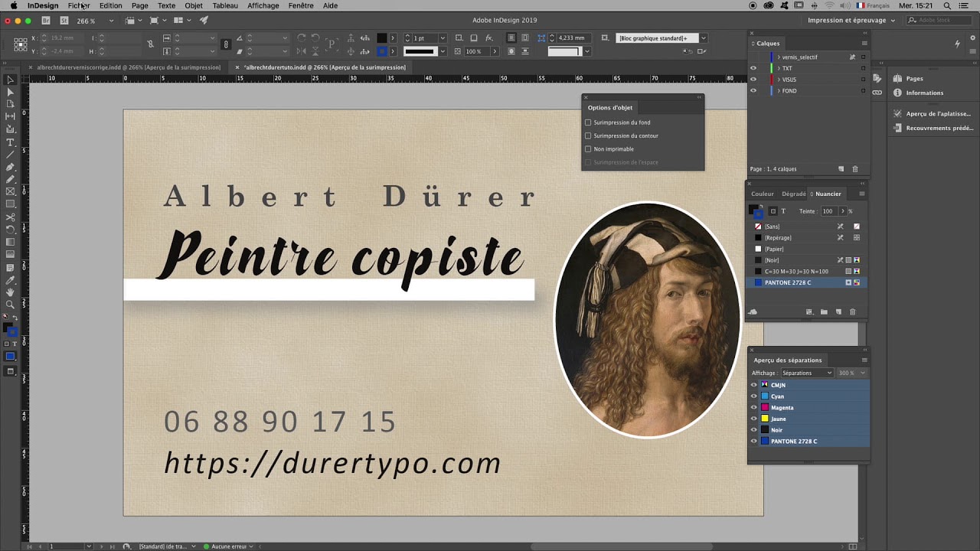Expand the VISUS layer contents

779,80
